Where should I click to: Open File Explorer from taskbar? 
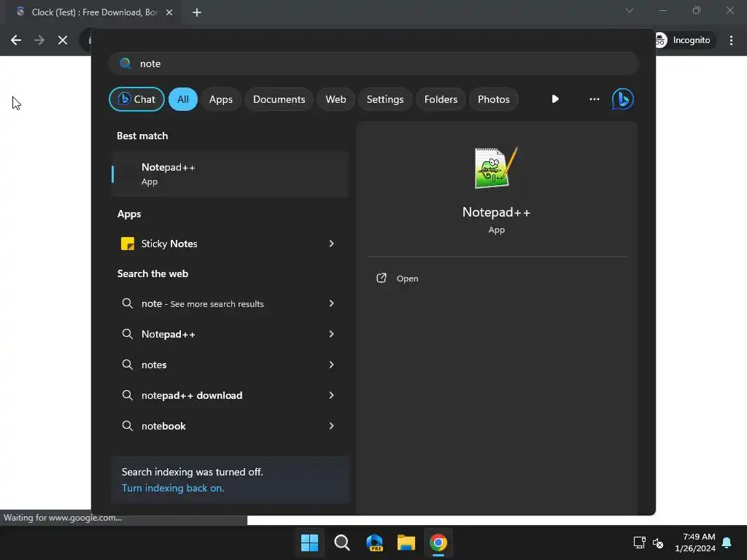click(406, 542)
